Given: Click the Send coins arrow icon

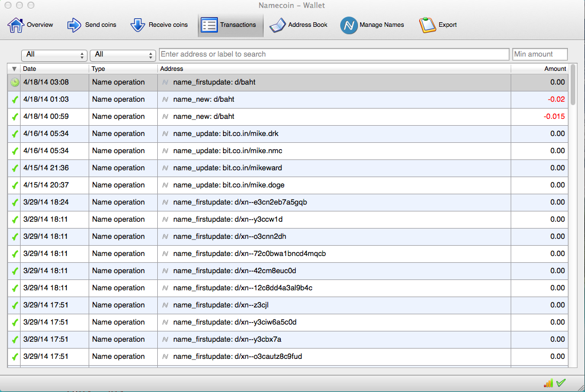Looking at the screenshot, I should point(74,25).
